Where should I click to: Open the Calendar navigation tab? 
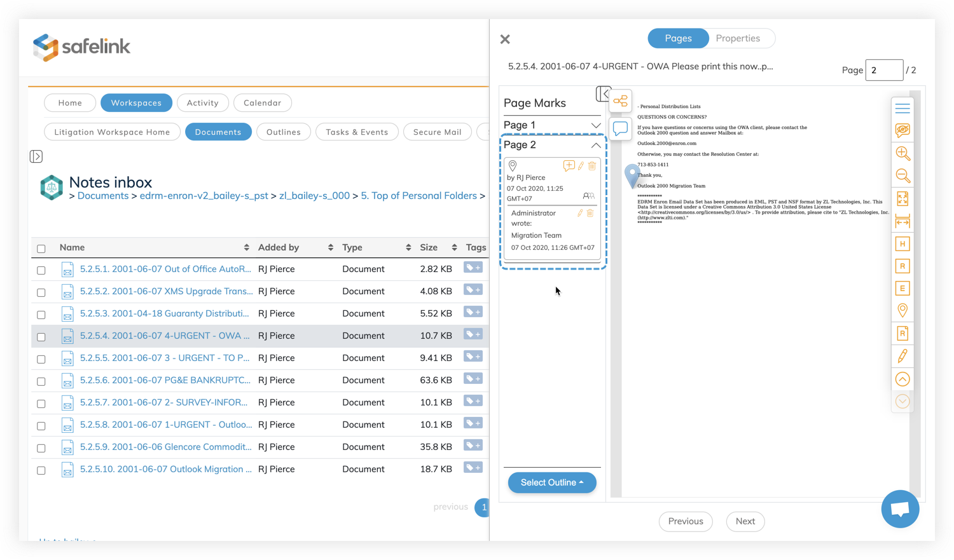click(262, 102)
